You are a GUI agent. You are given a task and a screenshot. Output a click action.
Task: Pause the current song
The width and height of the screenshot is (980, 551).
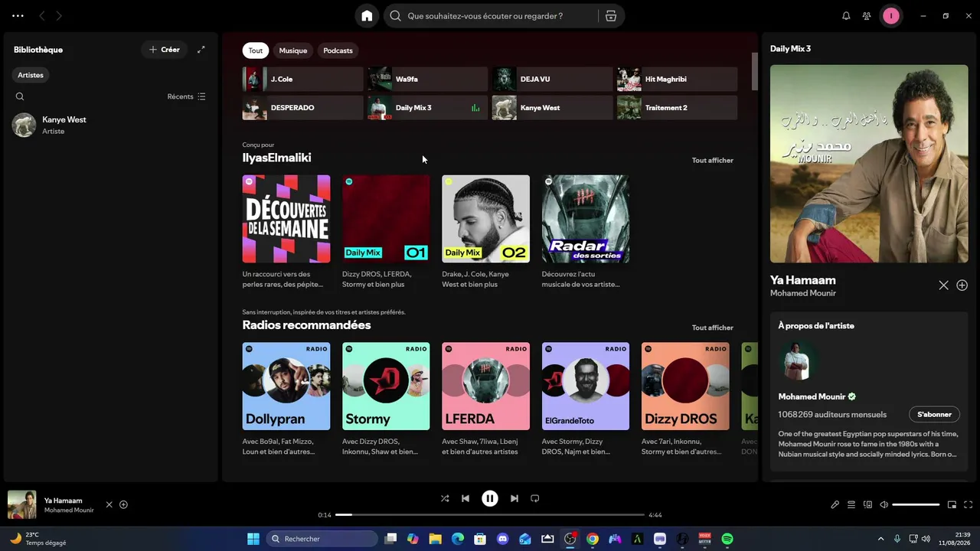[490, 498]
